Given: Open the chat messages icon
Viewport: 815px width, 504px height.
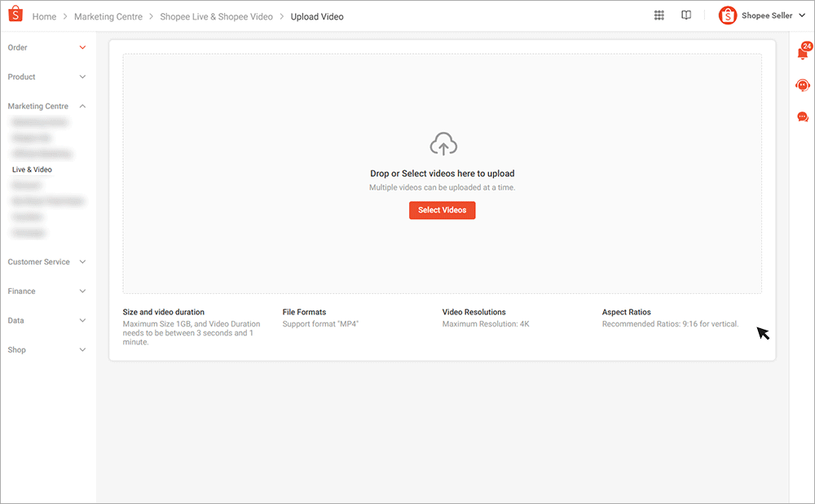Looking at the screenshot, I should tap(803, 116).
